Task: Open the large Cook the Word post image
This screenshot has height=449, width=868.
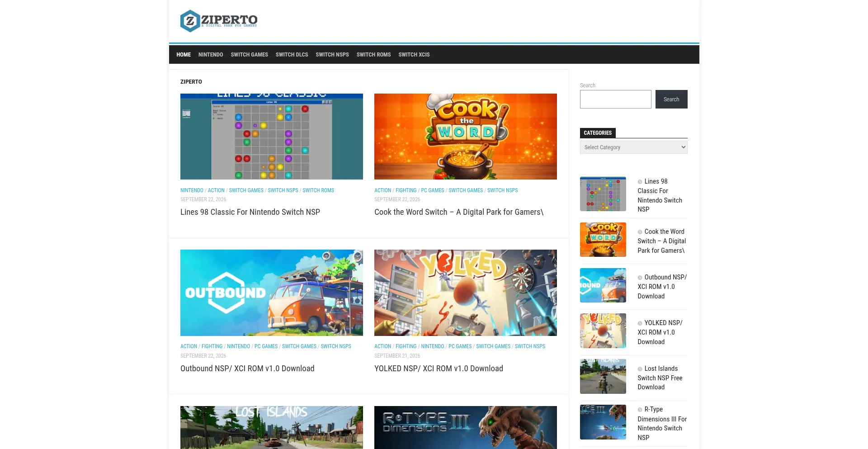Action: 466,137
